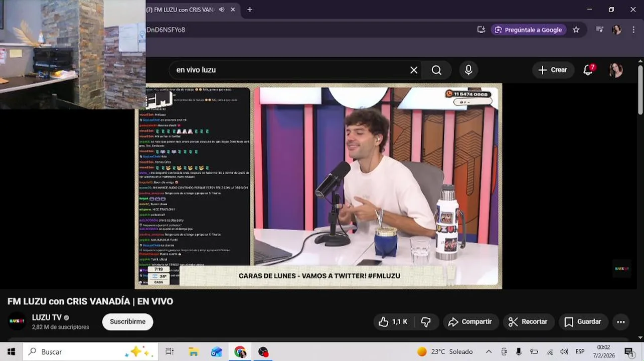
Task: Open the Crear menu
Action: [x=553, y=70]
